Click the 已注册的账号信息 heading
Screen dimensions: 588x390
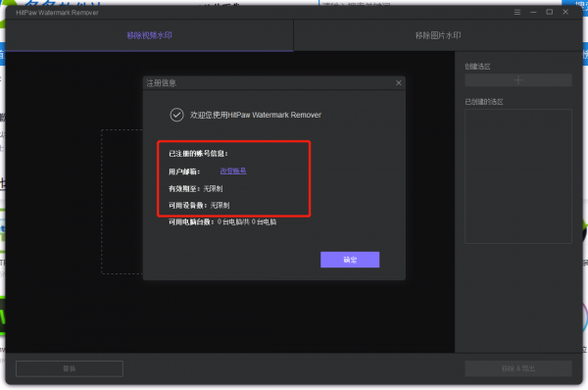(x=198, y=154)
